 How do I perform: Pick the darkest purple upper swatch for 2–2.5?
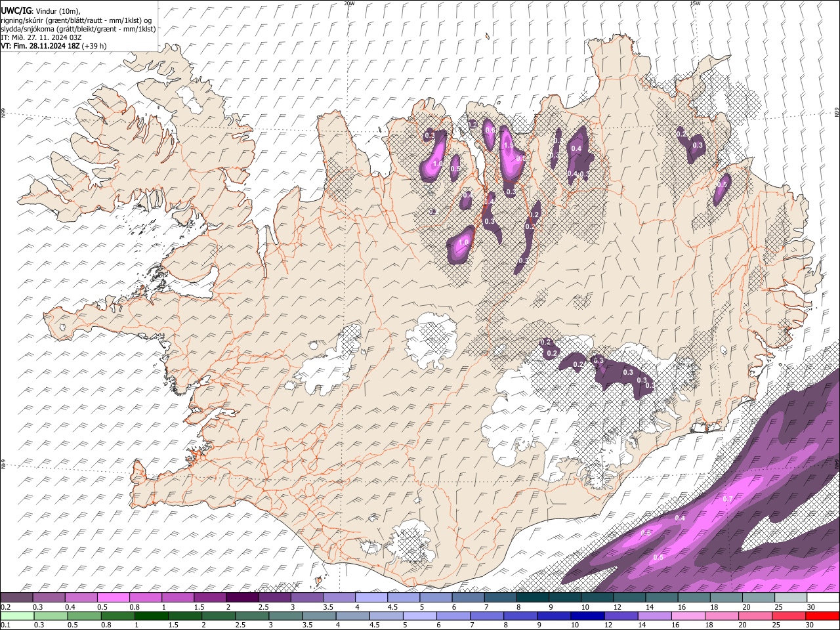(242, 598)
